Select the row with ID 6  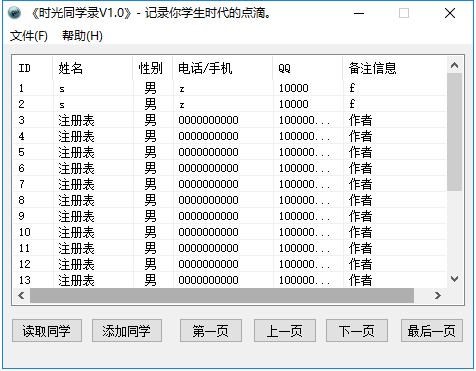click(229, 168)
